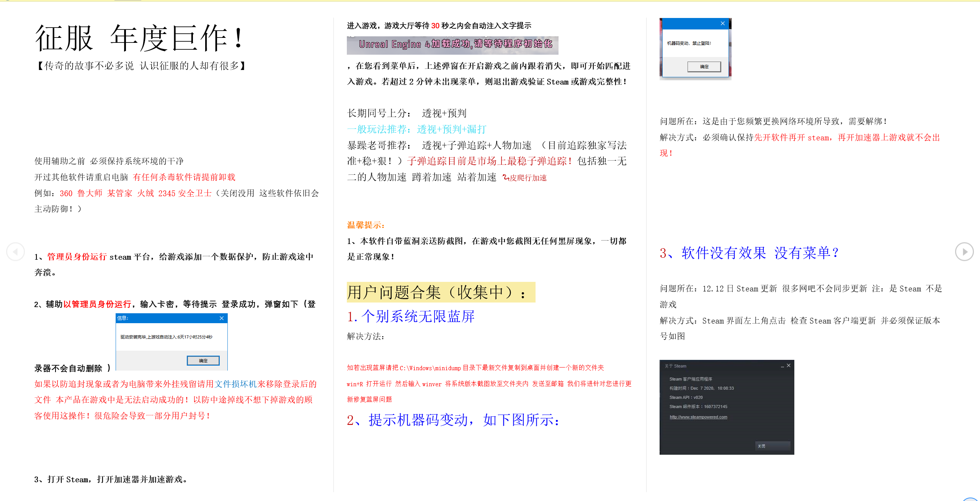Image resolution: width=980 pixels, height=501 pixels.
Task: Click red line 如若出现蓝屏请把 minidump 目录
Action: pyautogui.click(x=475, y=368)
